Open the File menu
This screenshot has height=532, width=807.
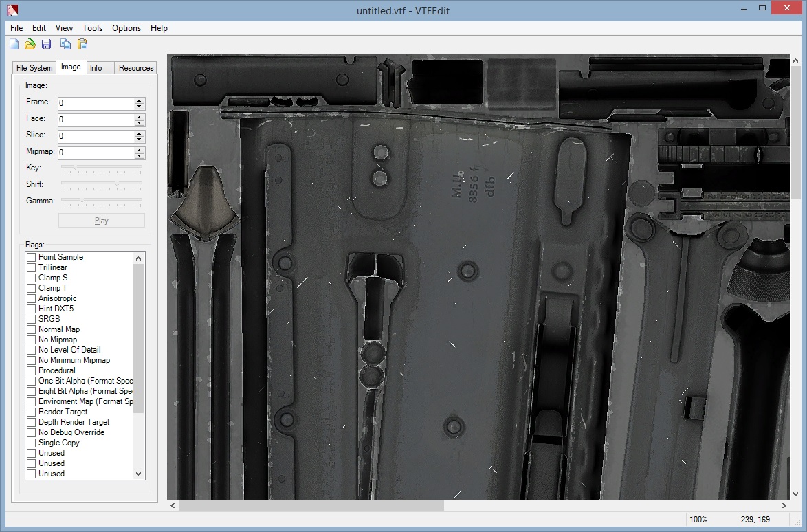pyautogui.click(x=16, y=28)
